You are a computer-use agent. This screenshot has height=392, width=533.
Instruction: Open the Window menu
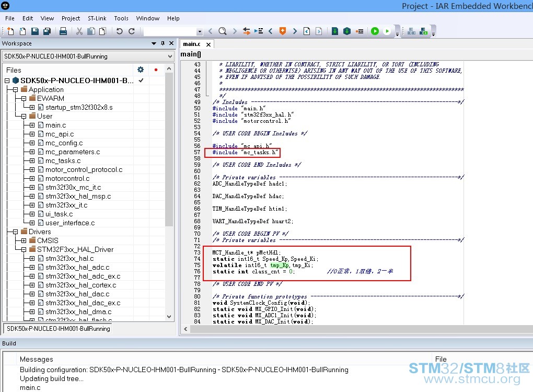pyautogui.click(x=147, y=18)
